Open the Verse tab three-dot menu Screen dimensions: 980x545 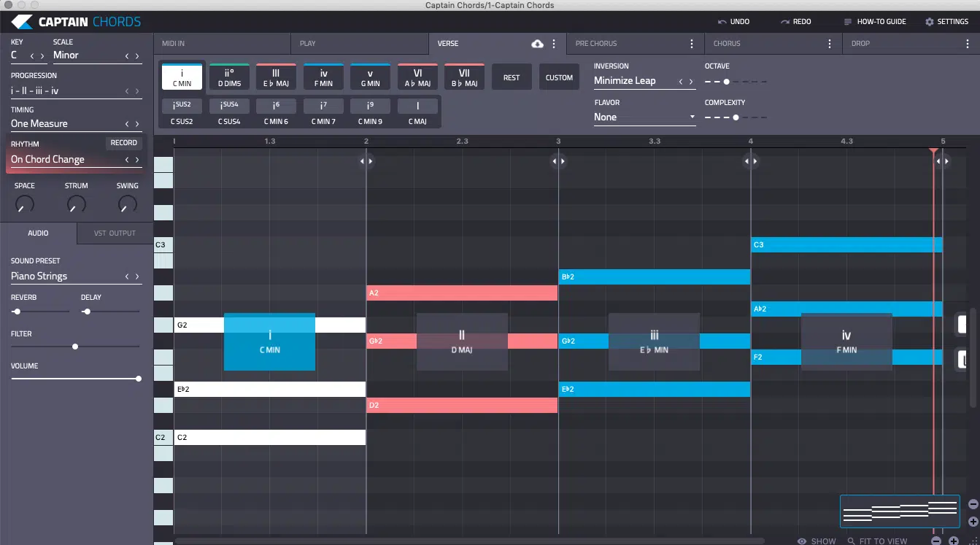coord(554,44)
